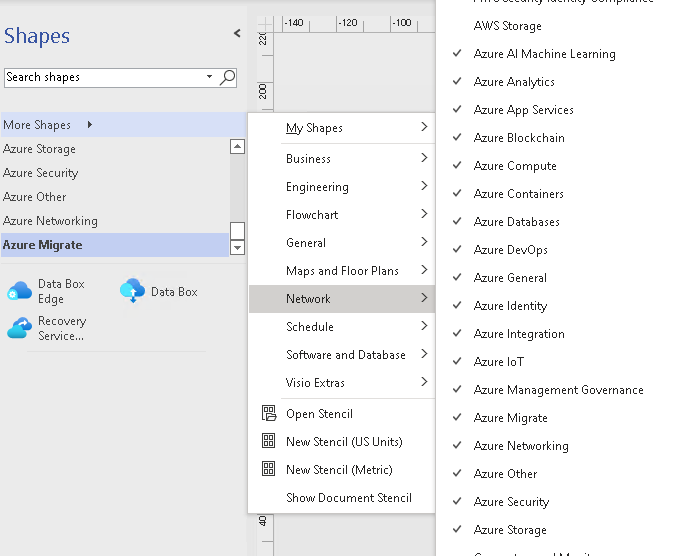Click the stencil list scroll down arrow
The image size is (679, 556).
pyautogui.click(x=237, y=248)
